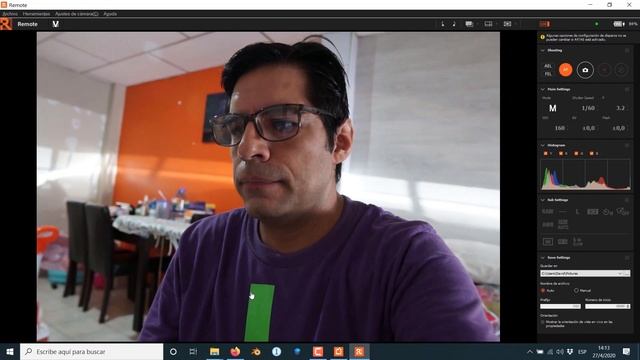Select the Manual file name radio button
Image resolution: width=640 pixels, height=360 pixels.
pos(576,291)
